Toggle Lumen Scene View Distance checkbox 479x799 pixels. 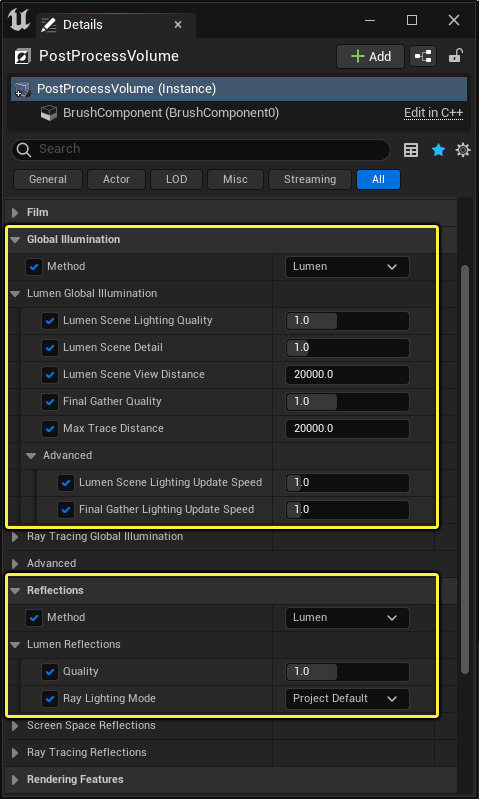[49, 375]
